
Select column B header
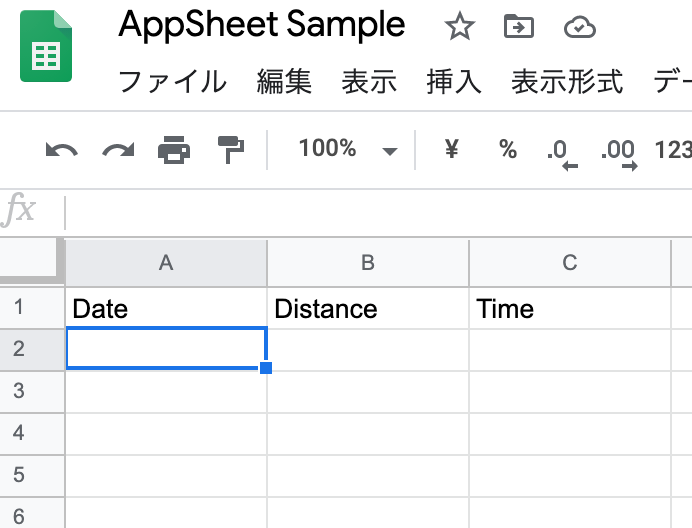pyautogui.click(x=368, y=263)
